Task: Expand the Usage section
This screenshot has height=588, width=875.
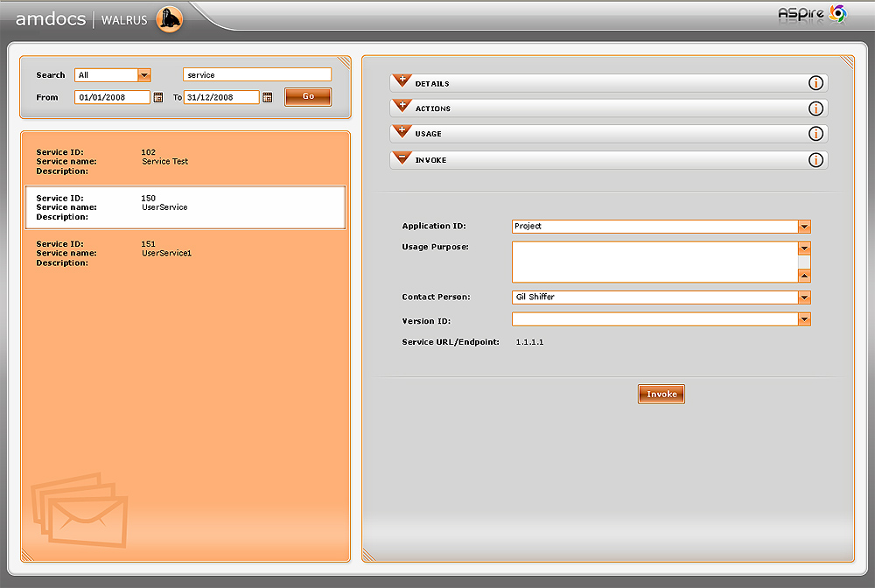Action: click(402, 132)
